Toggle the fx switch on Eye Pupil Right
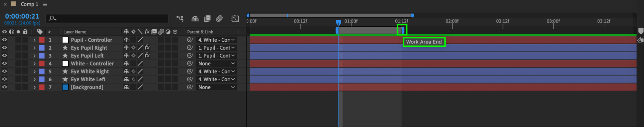The height and width of the screenshot is (127, 644). pos(147,48)
